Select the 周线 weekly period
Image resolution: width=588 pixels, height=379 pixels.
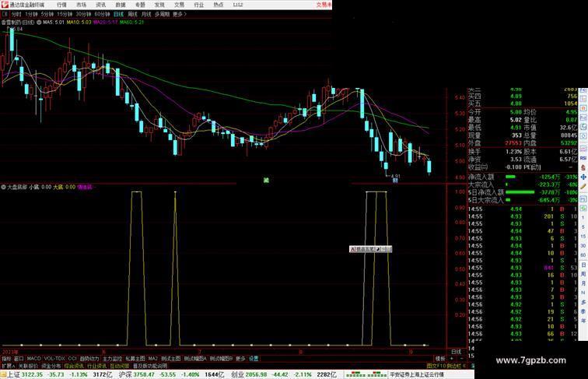[x=132, y=14]
